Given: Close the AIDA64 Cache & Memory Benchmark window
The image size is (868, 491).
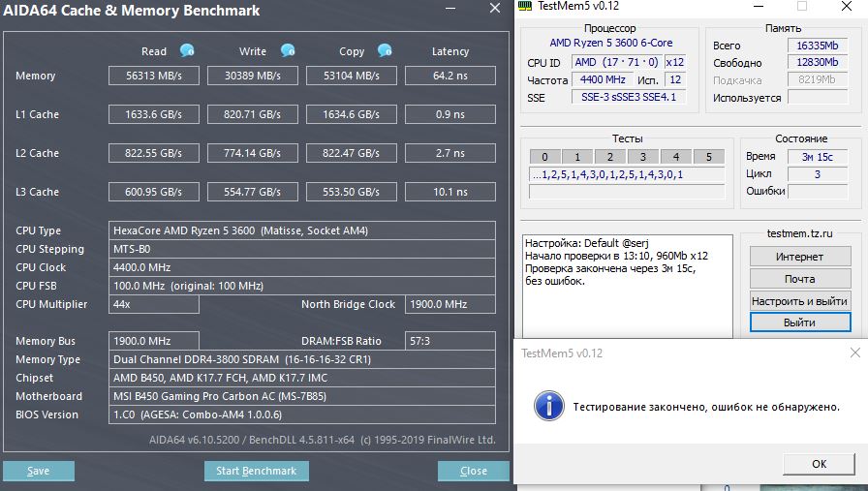Looking at the screenshot, I should click(495, 9).
